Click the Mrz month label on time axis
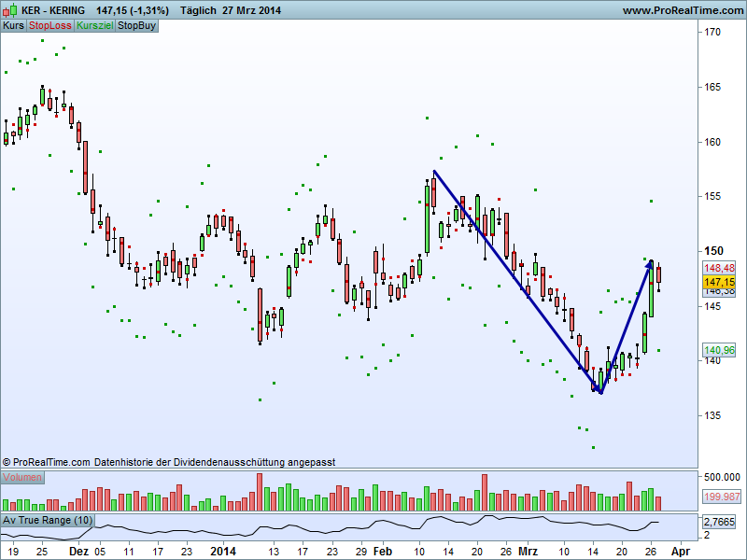 pos(528,552)
